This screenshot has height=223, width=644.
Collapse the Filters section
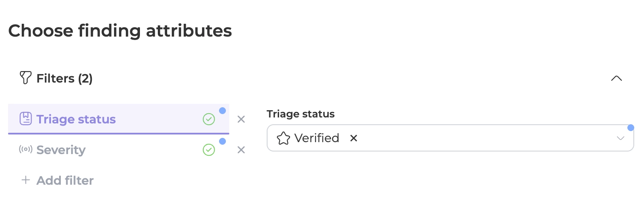616,78
